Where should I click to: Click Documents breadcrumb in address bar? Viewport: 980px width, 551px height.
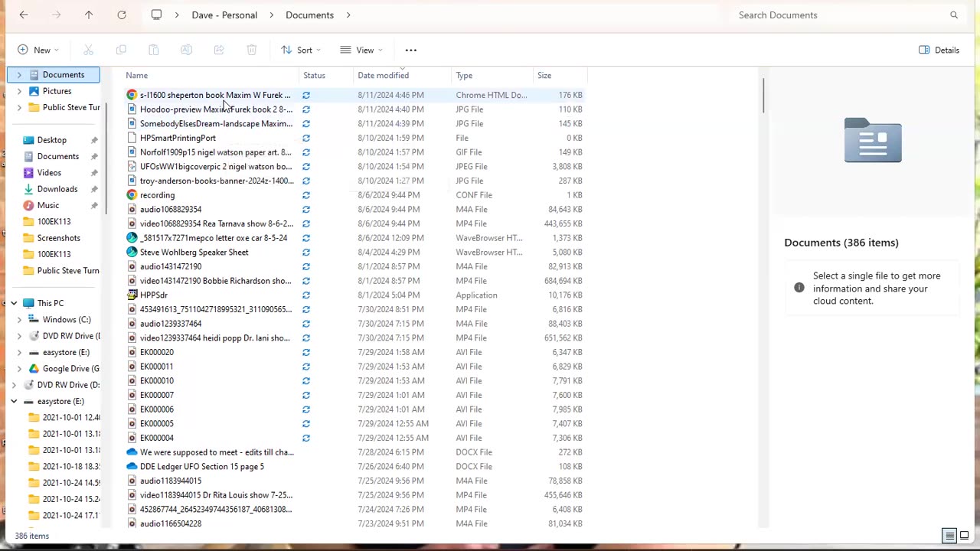309,15
